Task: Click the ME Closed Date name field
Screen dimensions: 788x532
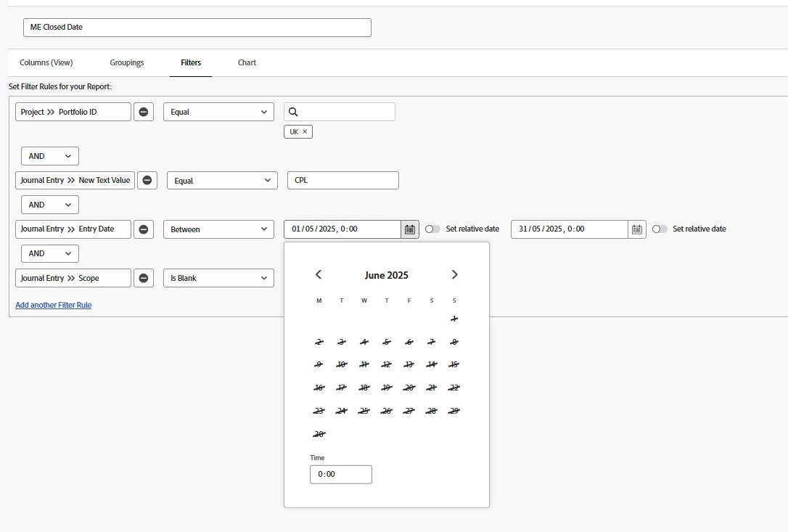Action: tap(197, 27)
